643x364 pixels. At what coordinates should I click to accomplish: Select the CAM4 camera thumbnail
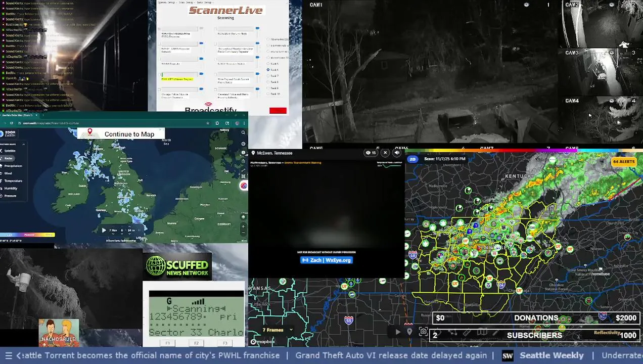[x=602, y=120]
